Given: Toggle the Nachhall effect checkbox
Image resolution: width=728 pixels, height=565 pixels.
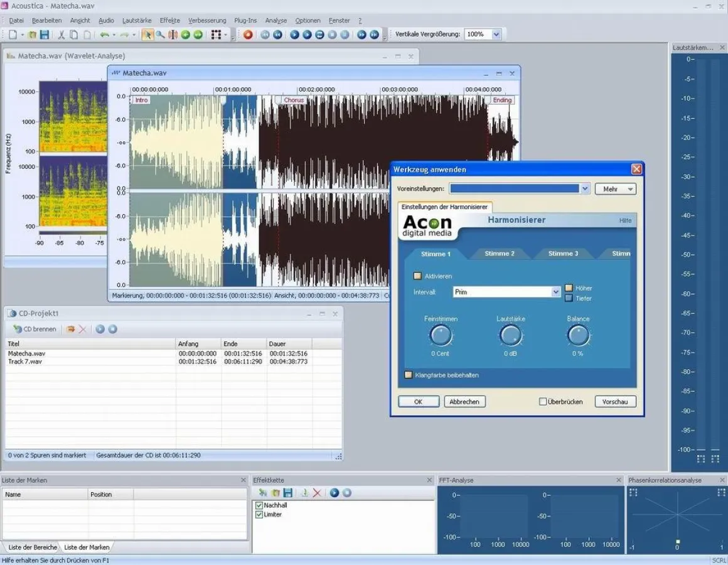Looking at the screenshot, I should coord(259,505).
